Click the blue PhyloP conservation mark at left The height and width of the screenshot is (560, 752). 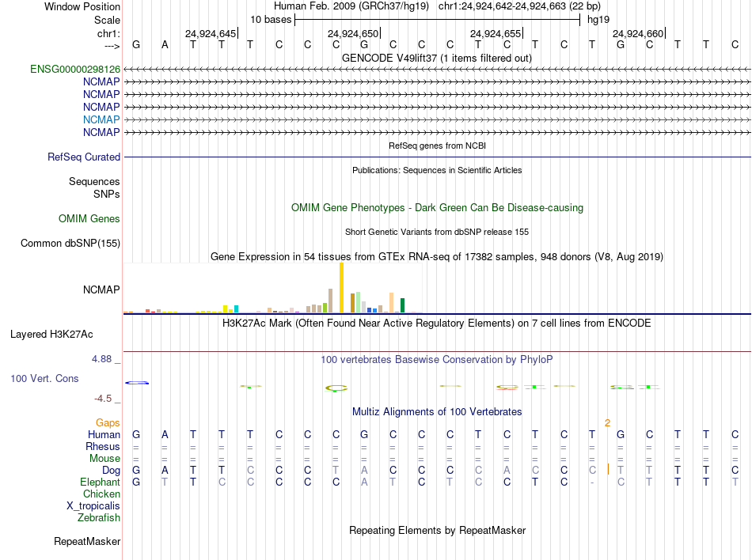[x=137, y=383]
